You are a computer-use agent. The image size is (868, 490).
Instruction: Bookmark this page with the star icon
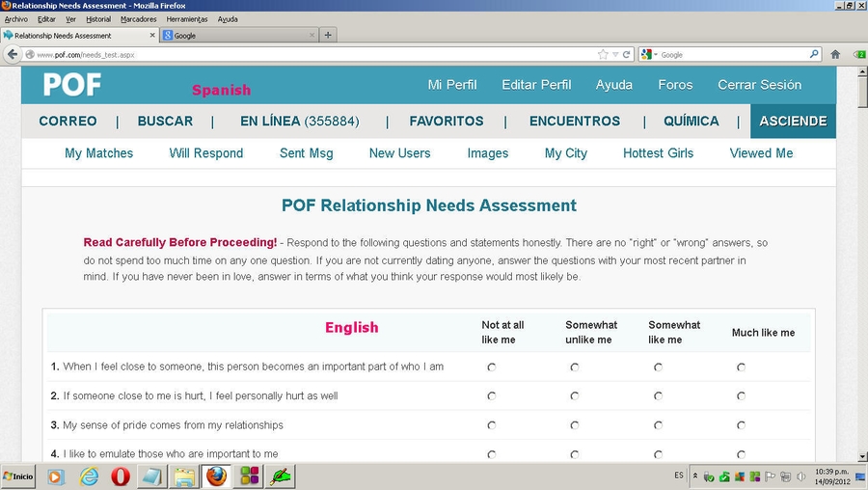[603, 55]
